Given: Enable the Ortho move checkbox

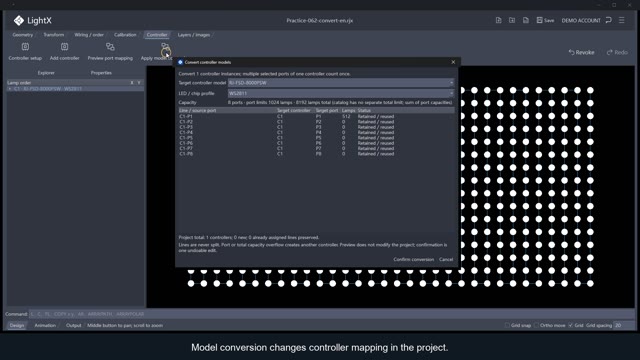Looking at the screenshot, I should [536, 325].
